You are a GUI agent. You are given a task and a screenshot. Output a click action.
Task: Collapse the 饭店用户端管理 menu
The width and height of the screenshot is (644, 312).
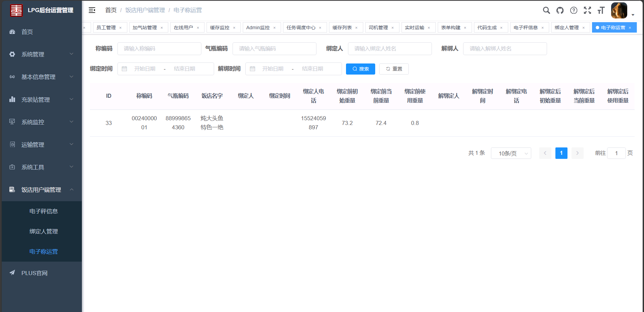41,190
